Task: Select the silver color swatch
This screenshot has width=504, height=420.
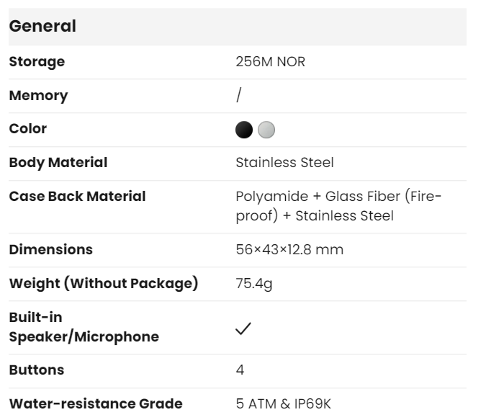Action: pyautogui.click(x=266, y=130)
